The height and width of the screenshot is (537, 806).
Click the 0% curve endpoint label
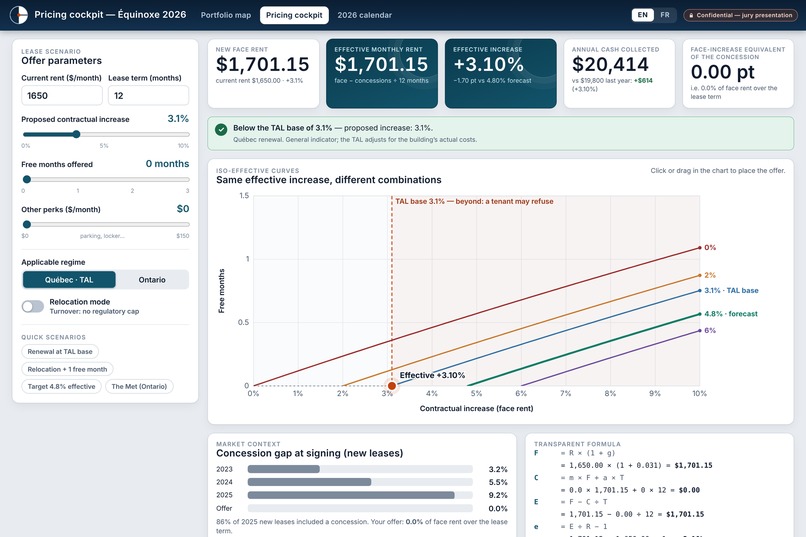(710, 248)
